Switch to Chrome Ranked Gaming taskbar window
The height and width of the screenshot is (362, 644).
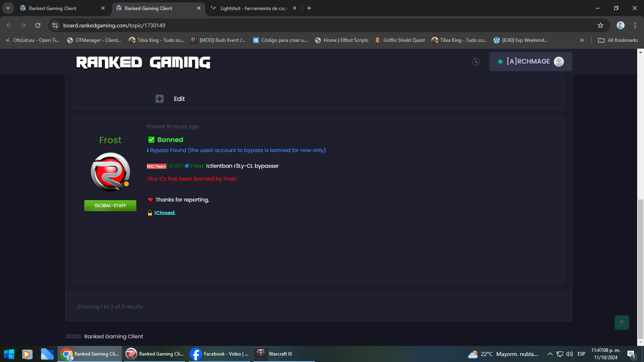pos(90,354)
